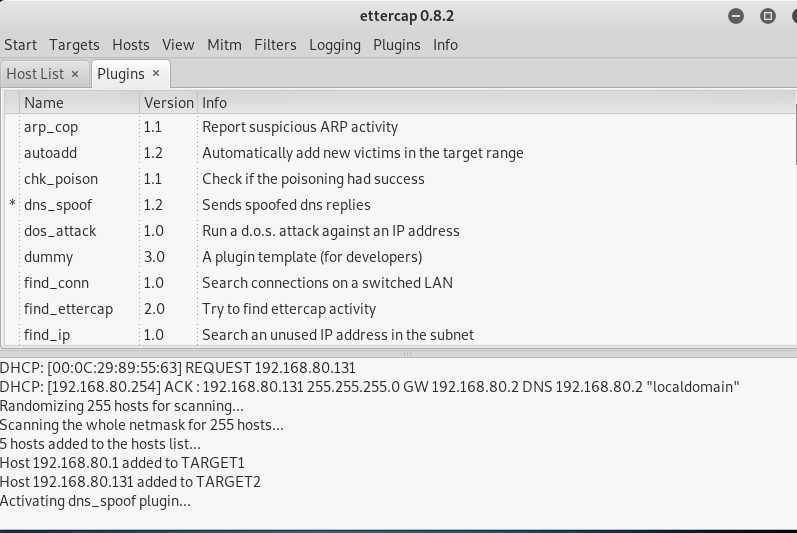Screen dimensions: 797x533
Task: Click 'Automatically add new victims' description
Action: pos(363,153)
